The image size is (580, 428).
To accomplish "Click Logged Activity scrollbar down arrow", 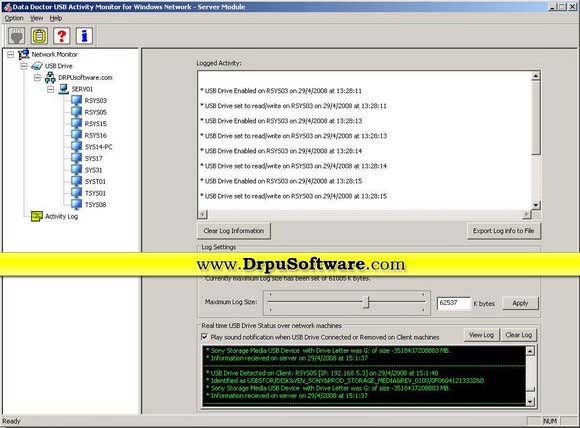I will tap(536, 205).
